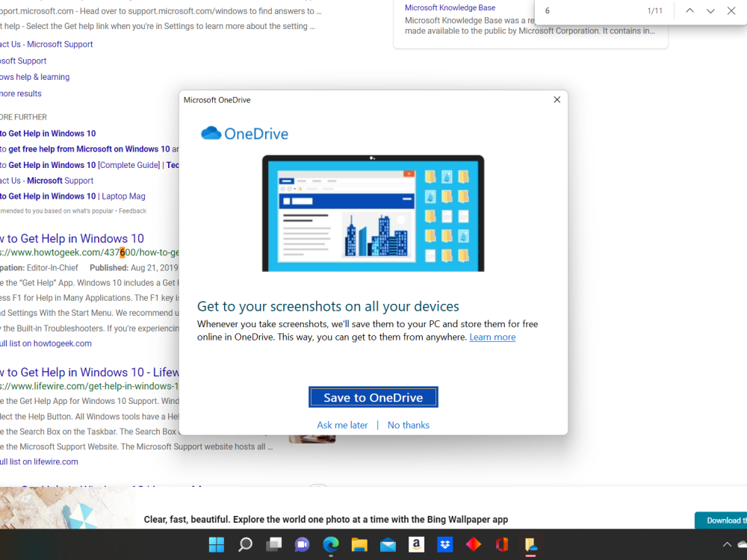Open first How to Get Help in Windows 10 suggestion
This screenshot has width=747, height=560.
(48, 134)
